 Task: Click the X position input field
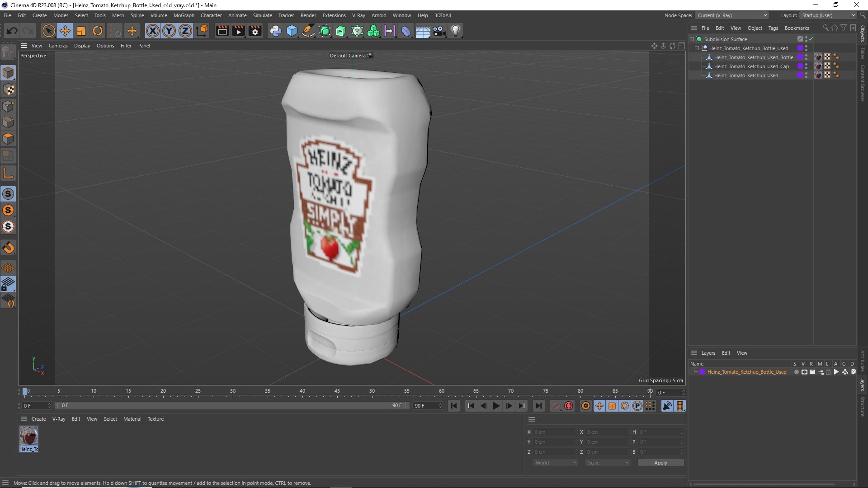click(555, 432)
